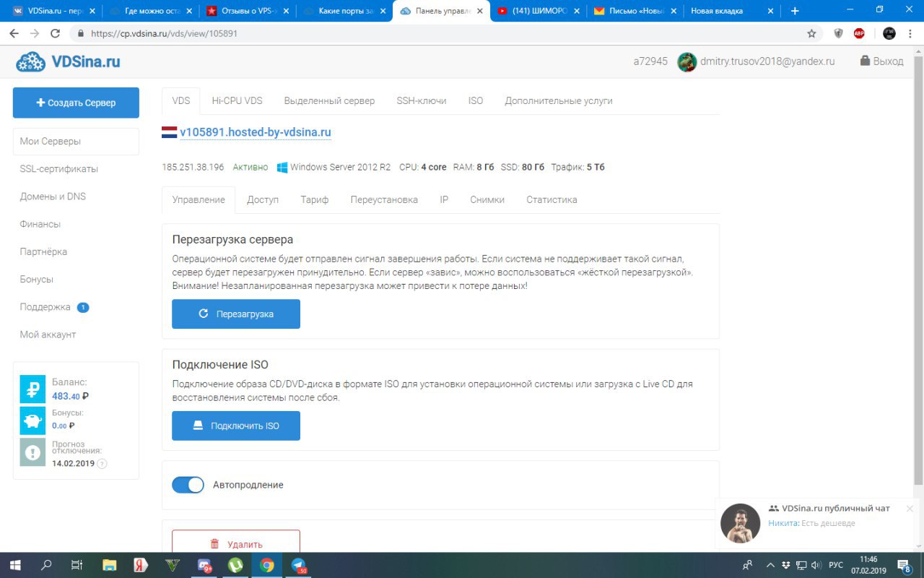Open the Дополнительные услуги tab

(559, 100)
